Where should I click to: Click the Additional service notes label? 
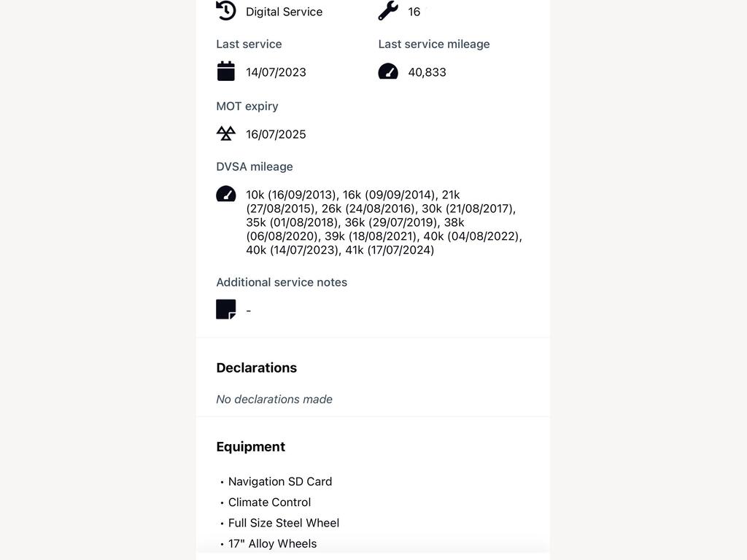(x=282, y=282)
